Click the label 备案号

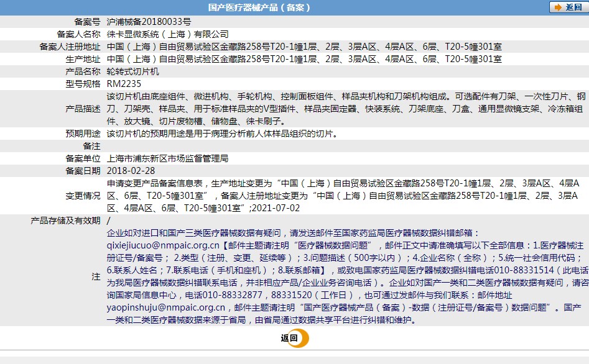(x=87, y=22)
